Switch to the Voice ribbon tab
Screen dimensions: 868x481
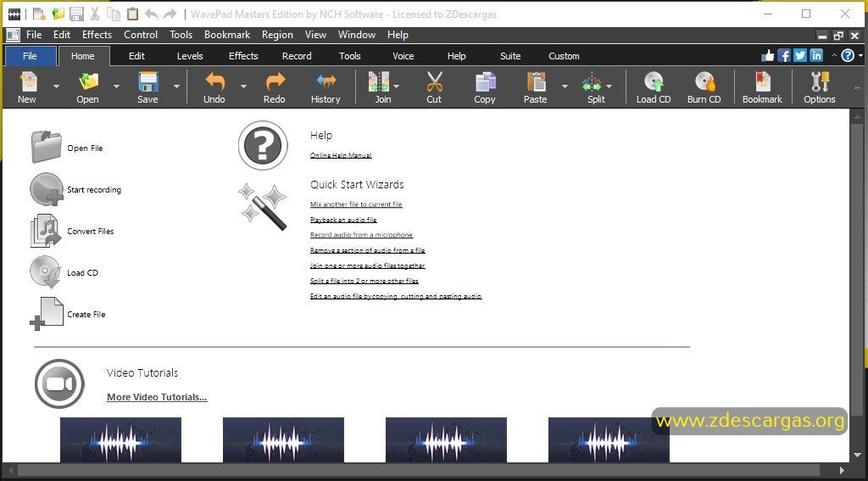(x=403, y=56)
